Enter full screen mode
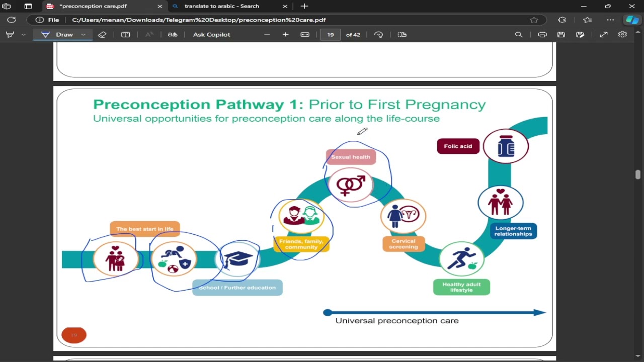 tap(604, 35)
